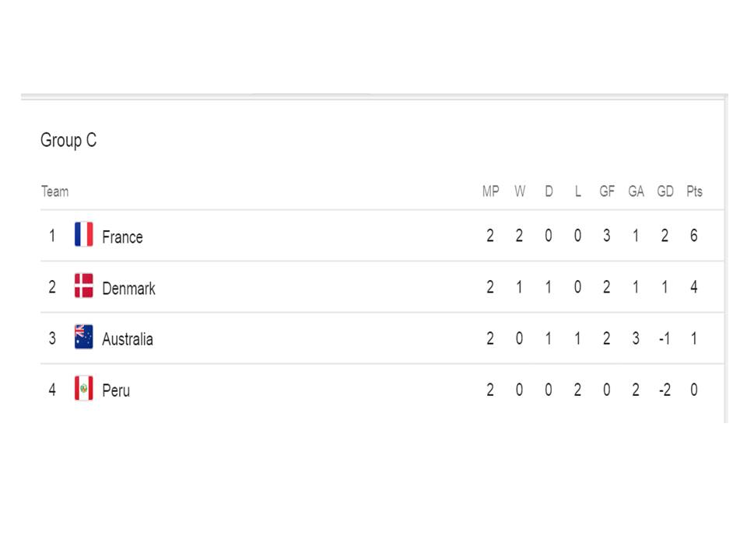This screenshot has width=747, height=560.
Task: Select the Australia team name
Action: point(127,339)
